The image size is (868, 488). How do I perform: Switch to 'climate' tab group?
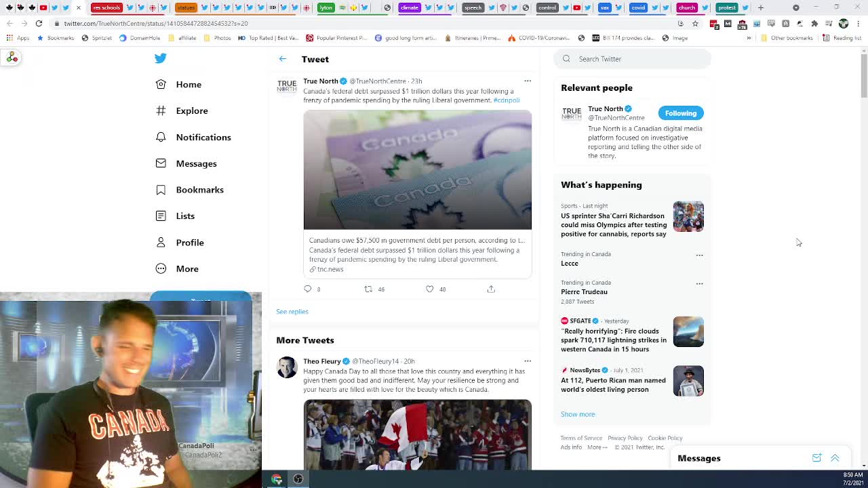pos(409,7)
